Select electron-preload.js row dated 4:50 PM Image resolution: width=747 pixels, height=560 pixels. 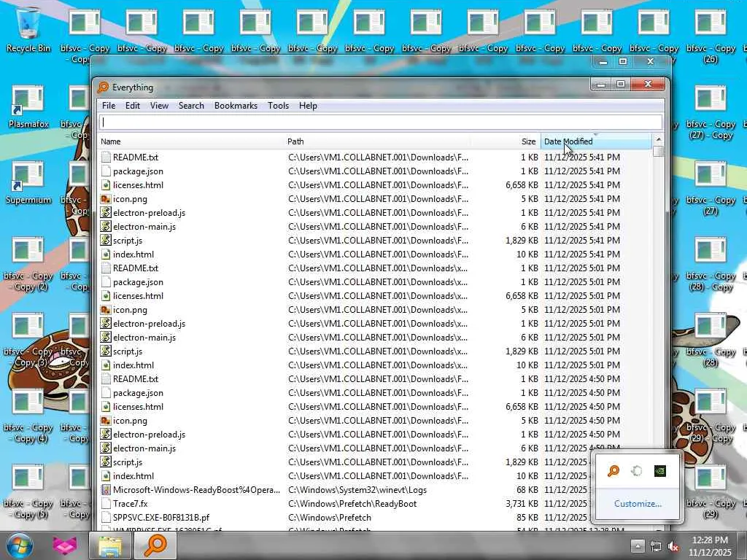[375, 435]
